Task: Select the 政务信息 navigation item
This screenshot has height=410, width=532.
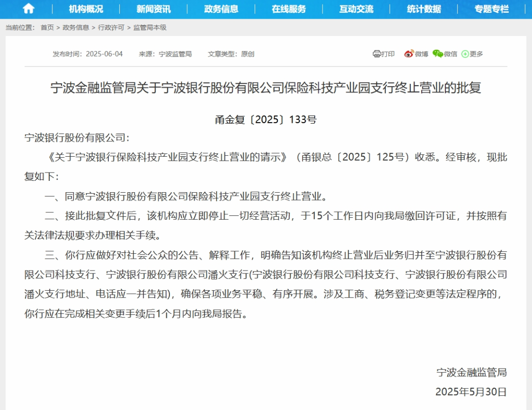Action: click(x=221, y=9)
